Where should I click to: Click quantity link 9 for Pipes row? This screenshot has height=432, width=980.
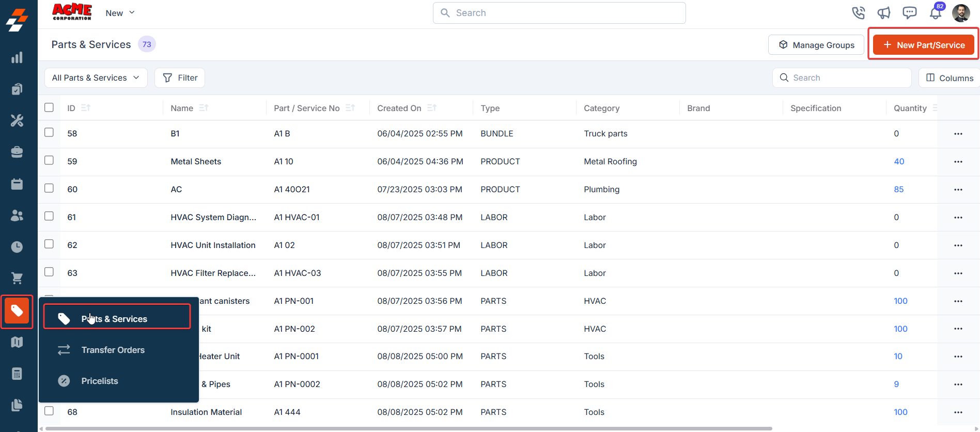(x=896, y=384)
